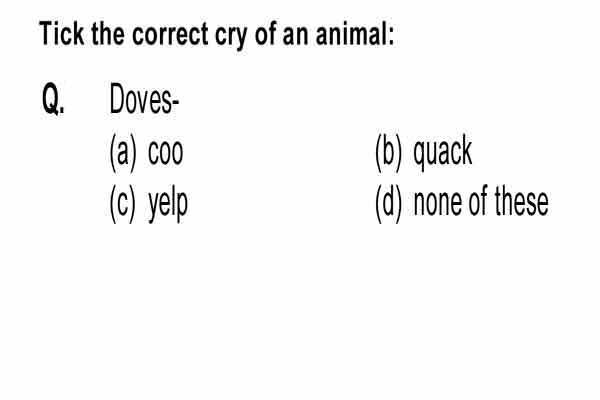Click the bold 'Q.' question label
600x400 pixels.
point(53,99)
